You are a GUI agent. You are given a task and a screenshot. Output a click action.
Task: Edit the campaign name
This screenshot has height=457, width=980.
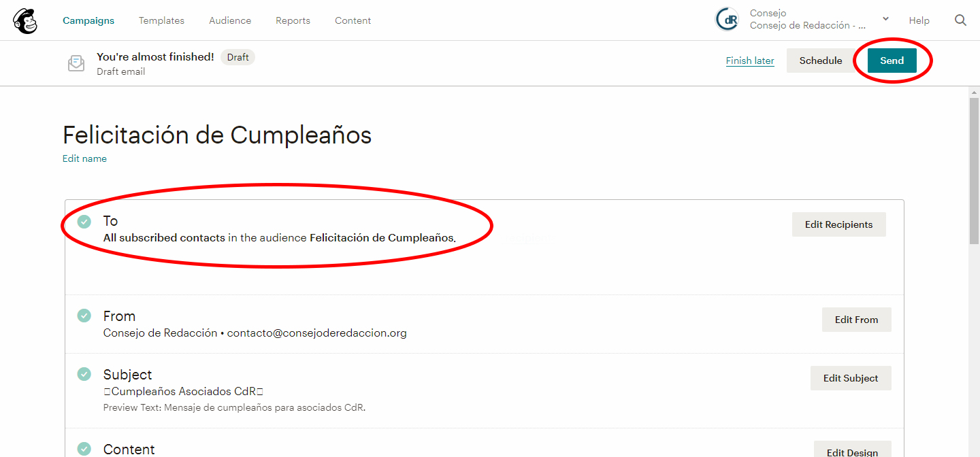click(x=84, y=158)
